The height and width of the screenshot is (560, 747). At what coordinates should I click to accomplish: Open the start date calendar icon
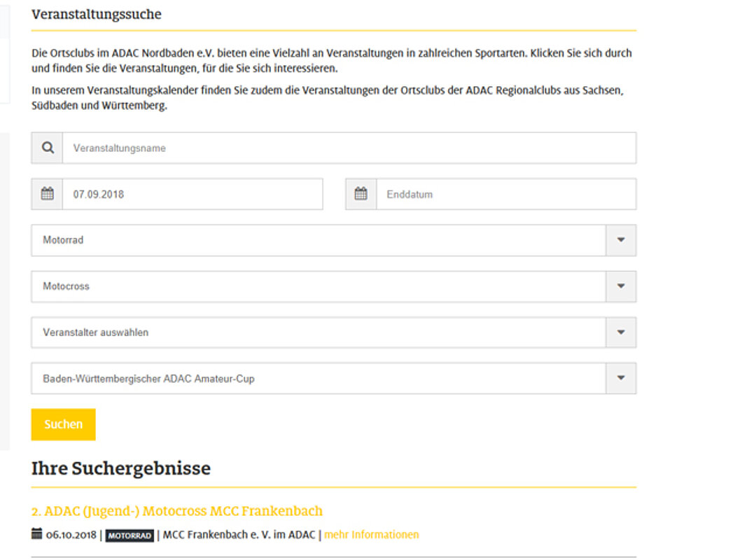pyautogui.click(x=48, y=194)
